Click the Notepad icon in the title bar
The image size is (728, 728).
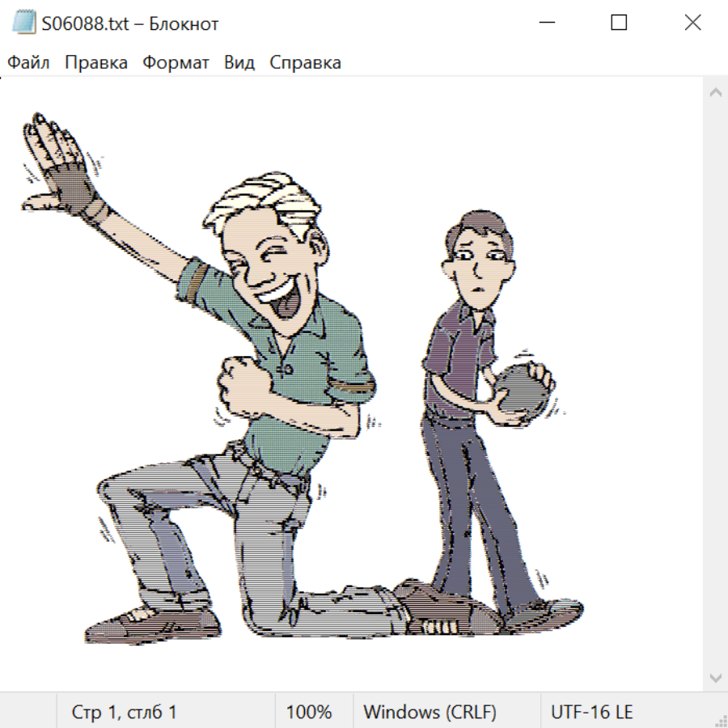tap(25, 23)
